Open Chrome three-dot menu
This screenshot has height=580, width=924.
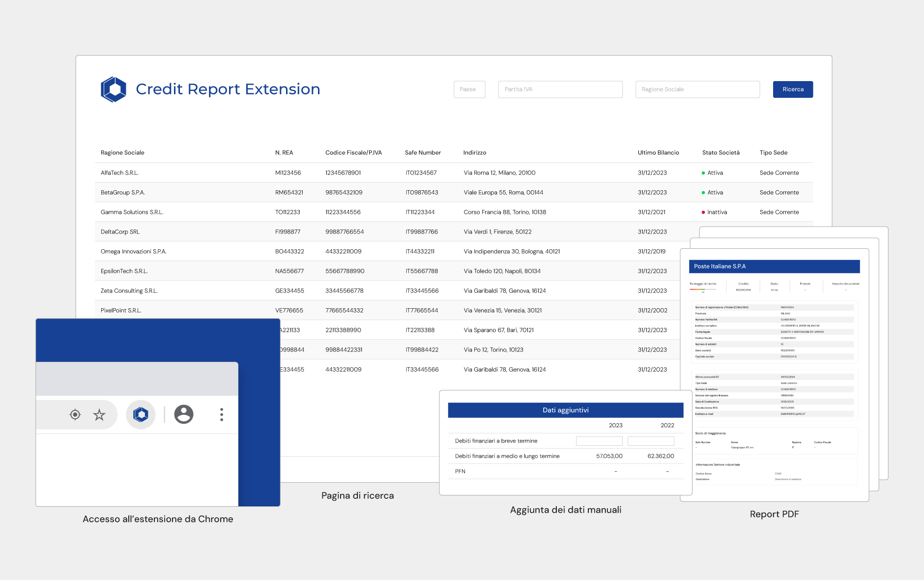222,415
